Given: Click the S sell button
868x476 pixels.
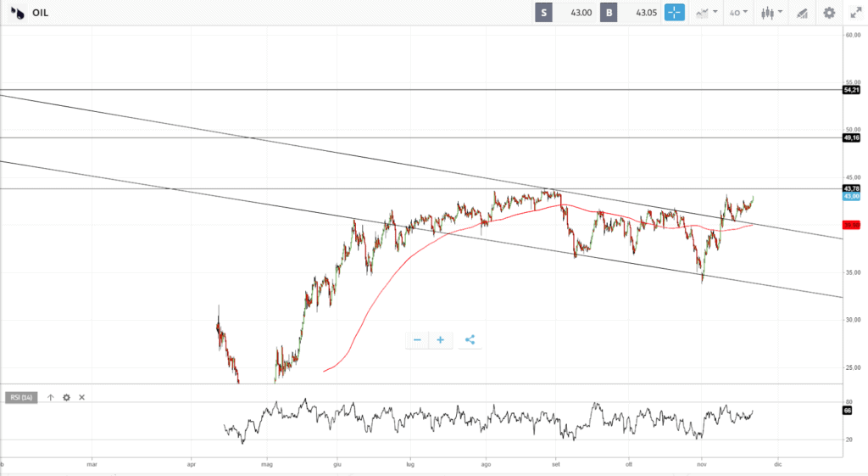Looking at the screenshot, I should (543, 13).
